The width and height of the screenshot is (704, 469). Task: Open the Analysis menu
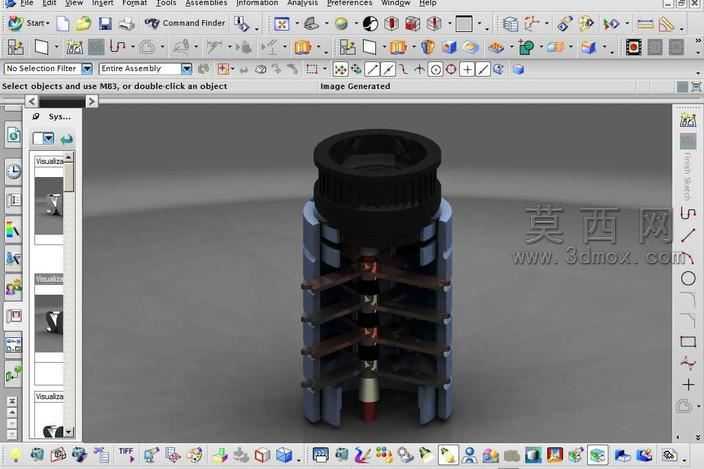coord(302,3)
